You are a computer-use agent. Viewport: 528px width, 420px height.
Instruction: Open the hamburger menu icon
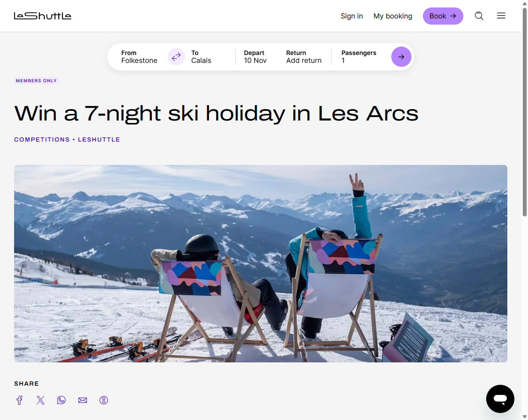(501, 16)
